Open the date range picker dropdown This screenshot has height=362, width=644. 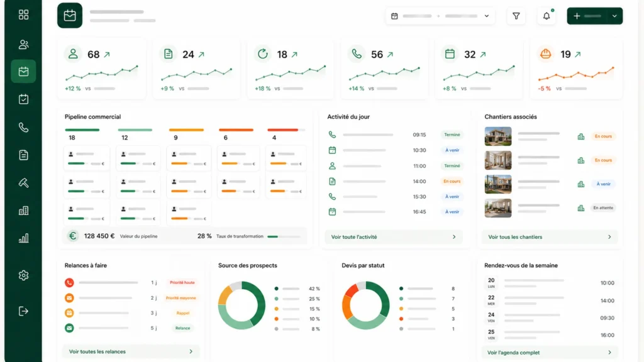coord(440,16)
